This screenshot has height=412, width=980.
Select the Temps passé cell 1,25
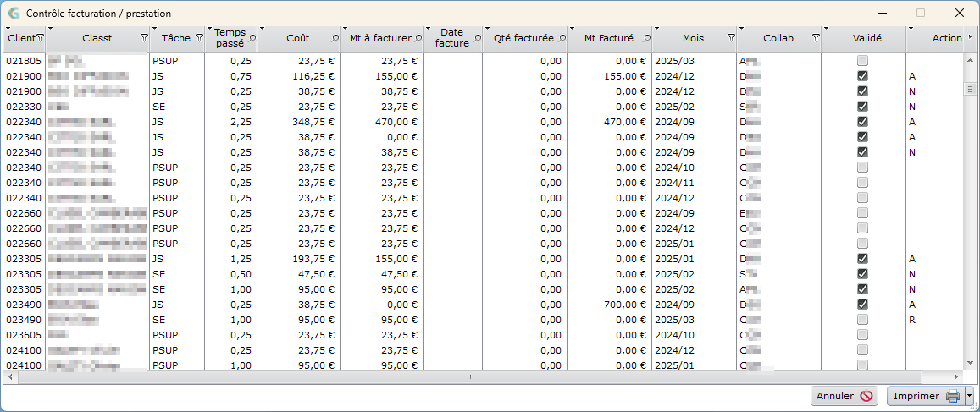tap(230, 258)
